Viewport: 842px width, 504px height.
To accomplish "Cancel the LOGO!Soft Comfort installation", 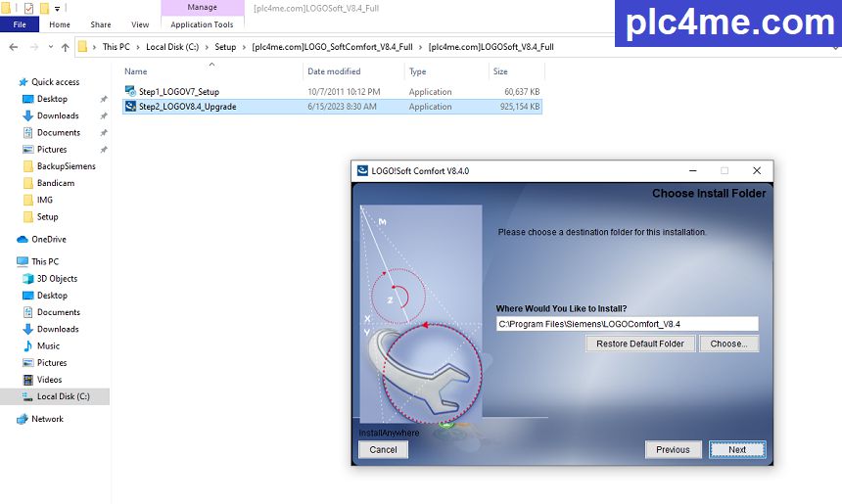I will tap(383, 449).
